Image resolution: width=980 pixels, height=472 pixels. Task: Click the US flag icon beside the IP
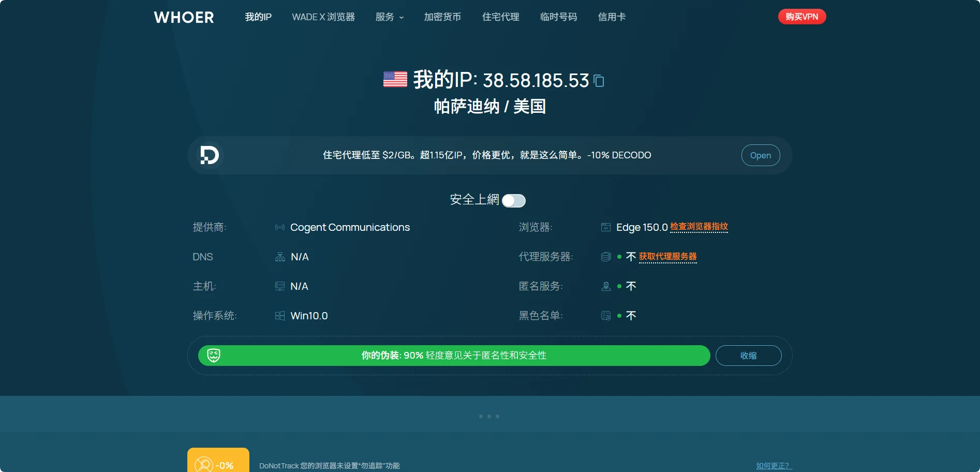pyautogui.click(x=395, y=79)
